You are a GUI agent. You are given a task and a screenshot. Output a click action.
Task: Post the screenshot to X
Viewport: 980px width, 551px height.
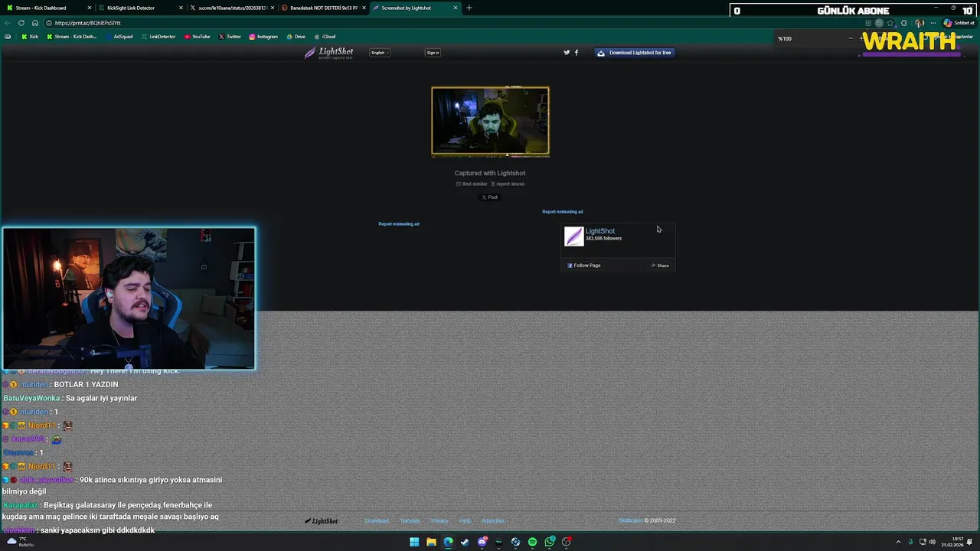click(490, 197)
